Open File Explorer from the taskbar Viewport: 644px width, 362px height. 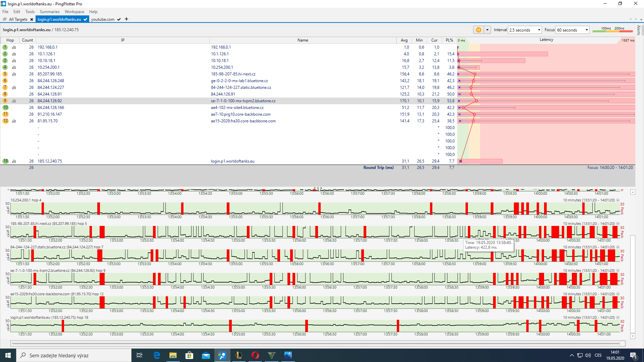pyautogui.click(x=173, y=355)
